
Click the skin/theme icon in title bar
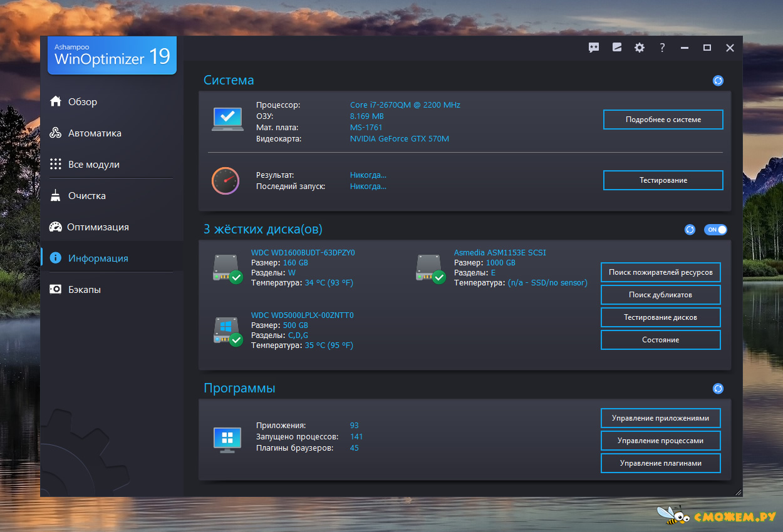[x=617, y=48]
